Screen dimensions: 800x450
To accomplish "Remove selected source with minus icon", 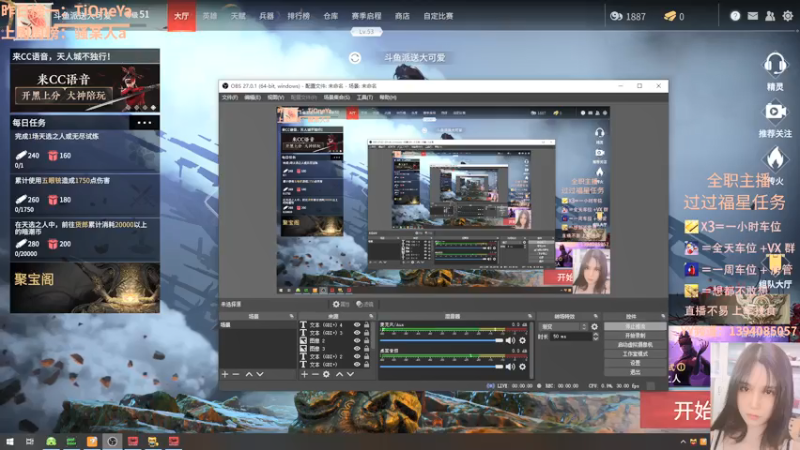I will 315,374.
